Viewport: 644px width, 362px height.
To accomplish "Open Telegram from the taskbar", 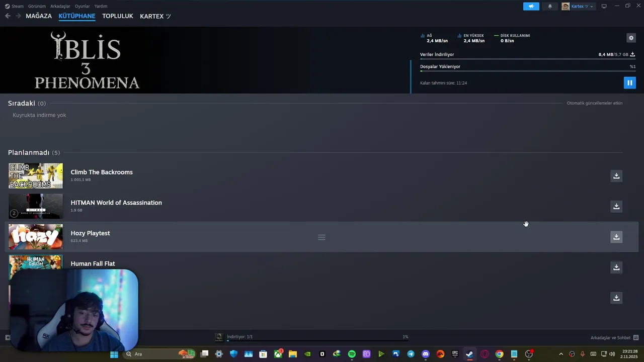I will click(411, 354).
